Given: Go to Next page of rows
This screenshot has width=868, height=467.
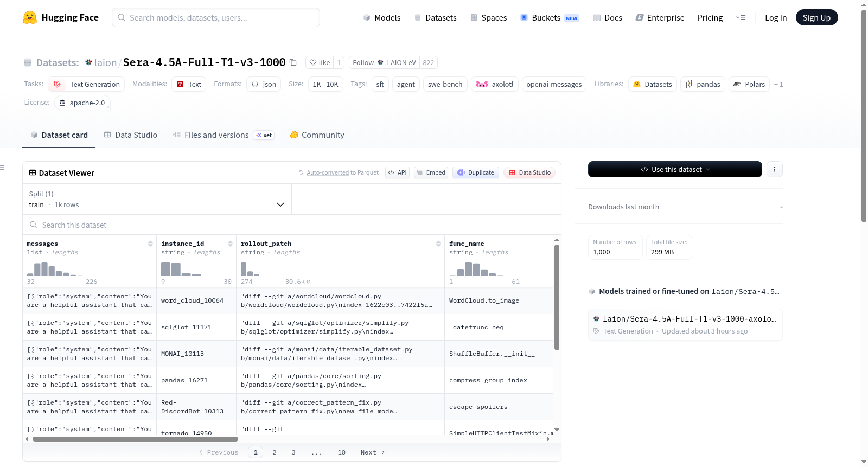Looking at the screenshot, I should 373,452.
